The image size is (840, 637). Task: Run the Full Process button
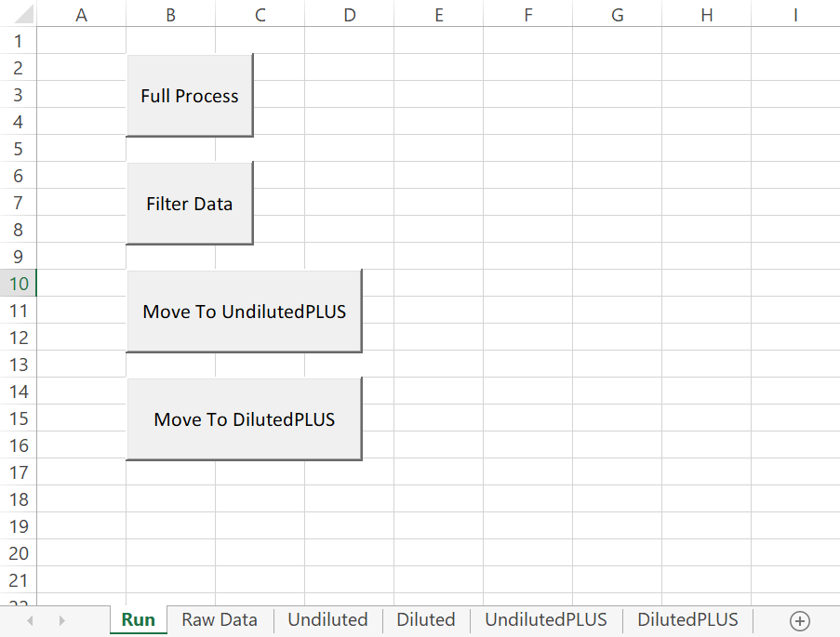point(190,96)
